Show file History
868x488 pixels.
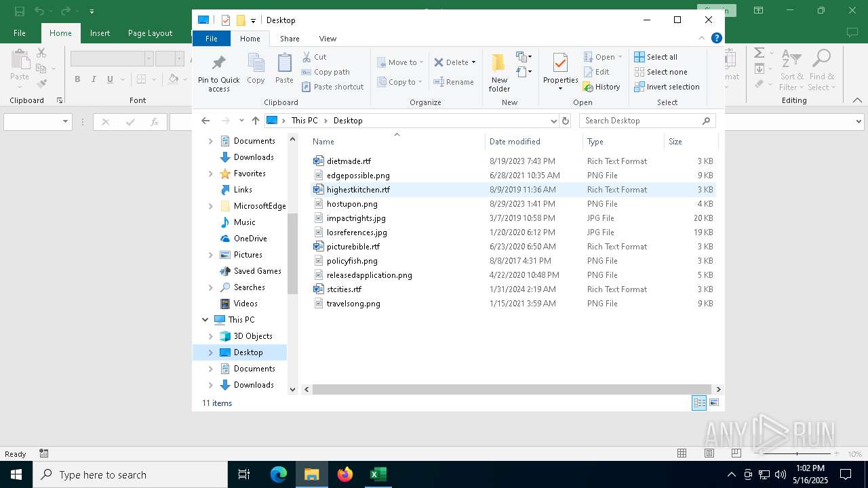[x=601, y=87]
